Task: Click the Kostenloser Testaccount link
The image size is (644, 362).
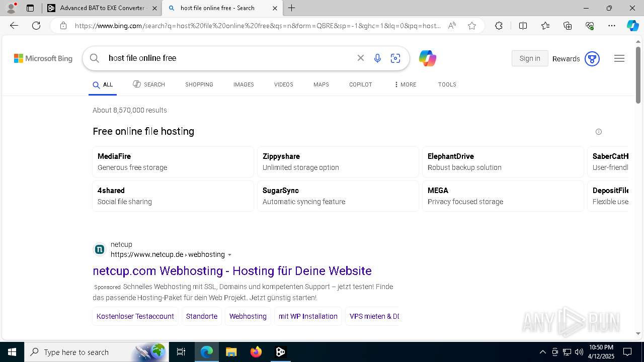Action: [135, 316]
